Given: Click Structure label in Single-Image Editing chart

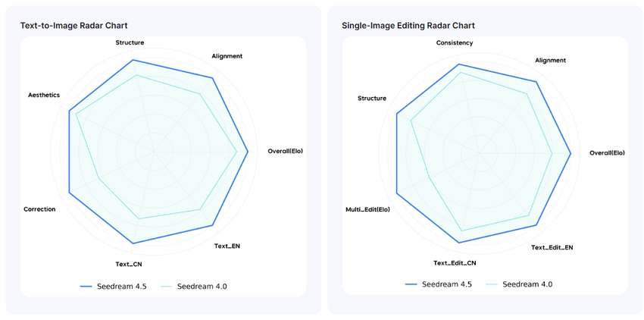Looking at the screenshot, I should coord(371,98).
